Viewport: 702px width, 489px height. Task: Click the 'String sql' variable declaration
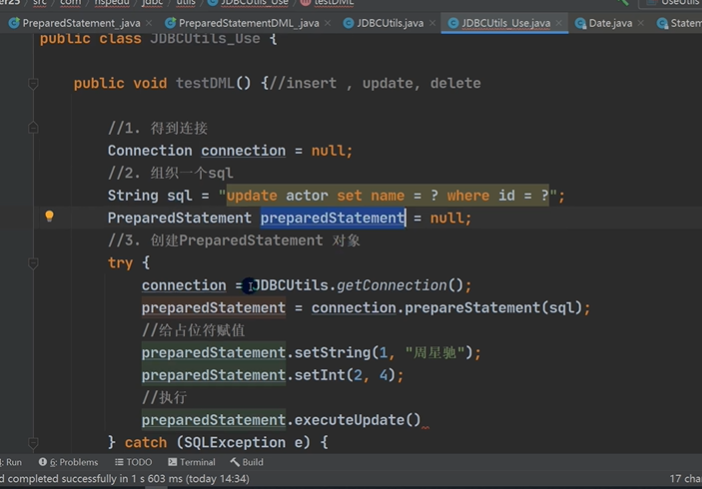pyautogui.click(x=150, y=196)
